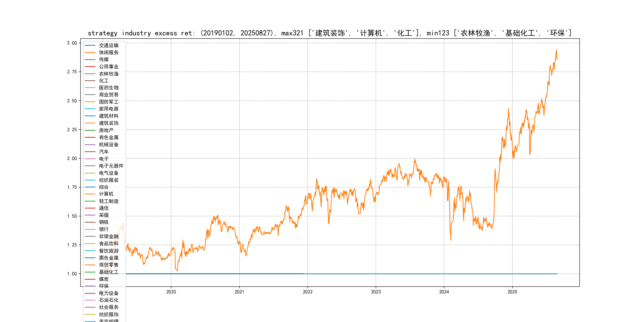
Task: Click the 非银金融 legend label
Action: pos(109,236)
